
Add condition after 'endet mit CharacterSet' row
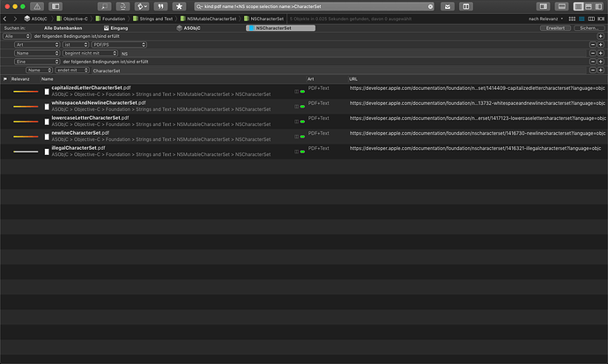(x=600, y=71)
